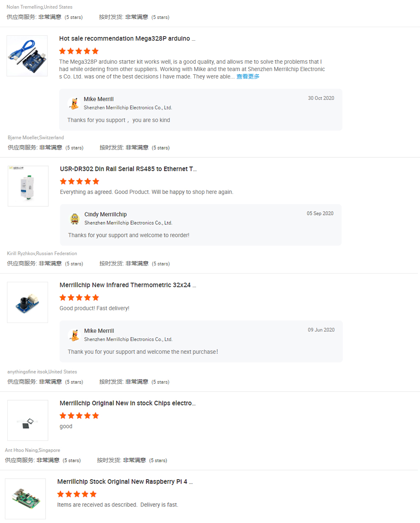Click star rating of Raspberry Pi 4 review
The image size is (420, 523).
[x=77, y=494]
